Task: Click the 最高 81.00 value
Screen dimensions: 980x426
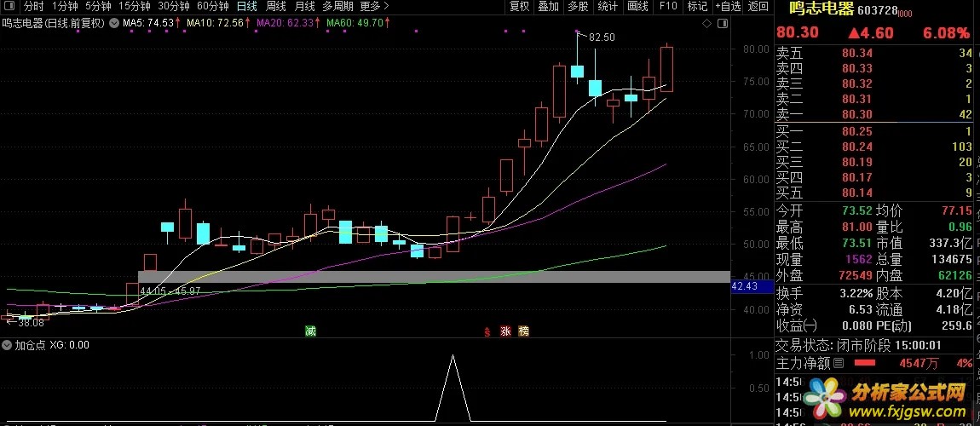Action: coord(856,227)
